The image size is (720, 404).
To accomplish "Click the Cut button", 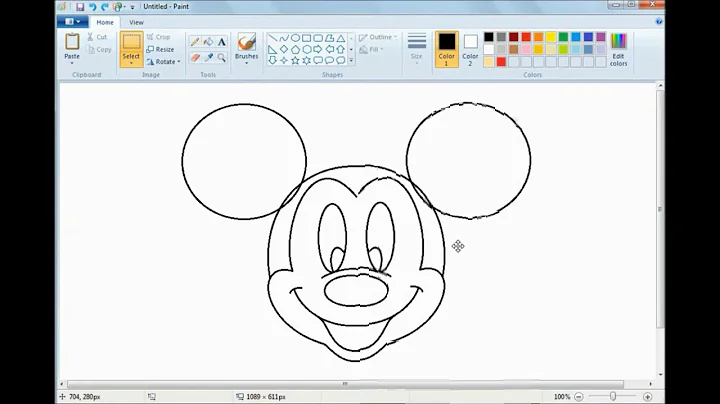I will (97, 37).
